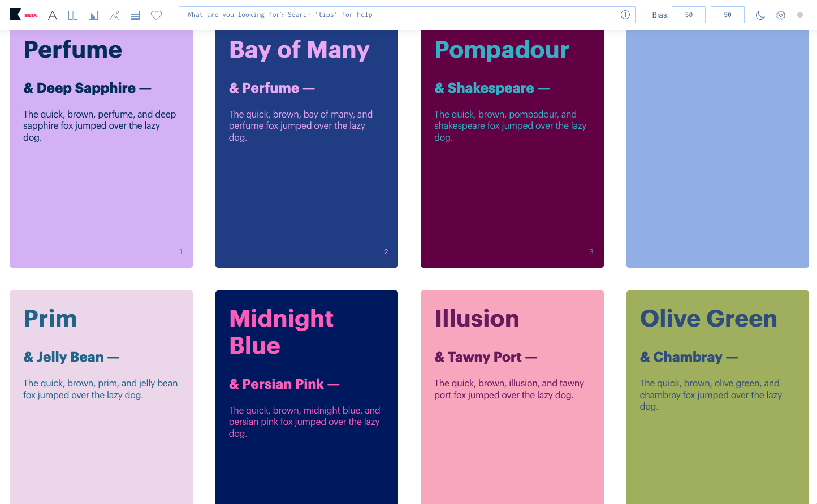Open favorites with the heart icon

pos(157,15)
